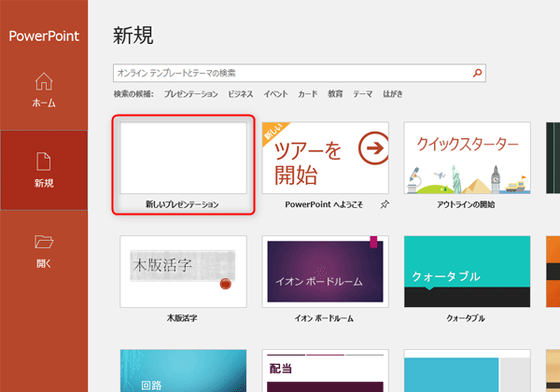Click the 新規 new document icon

44,161
